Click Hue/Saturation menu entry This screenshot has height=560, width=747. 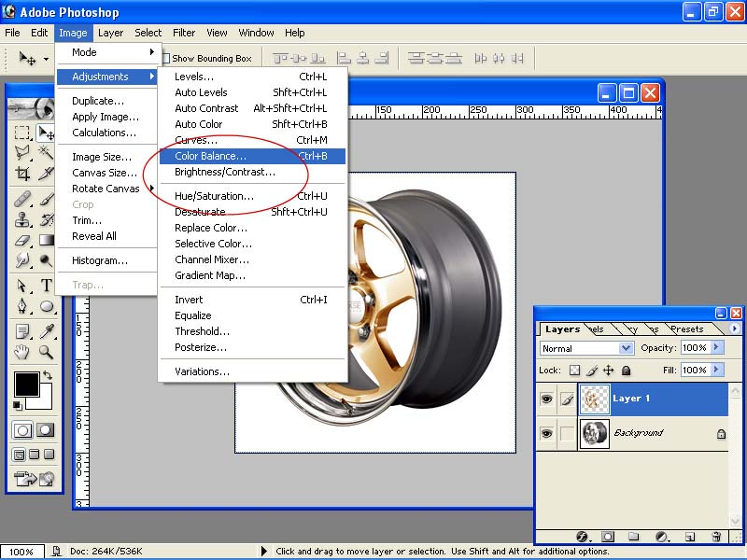pos(214,196)
